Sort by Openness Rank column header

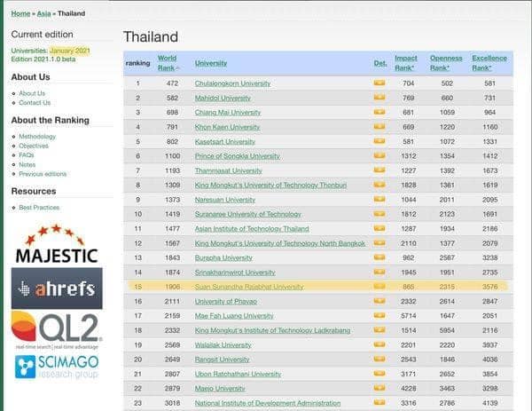445,63
